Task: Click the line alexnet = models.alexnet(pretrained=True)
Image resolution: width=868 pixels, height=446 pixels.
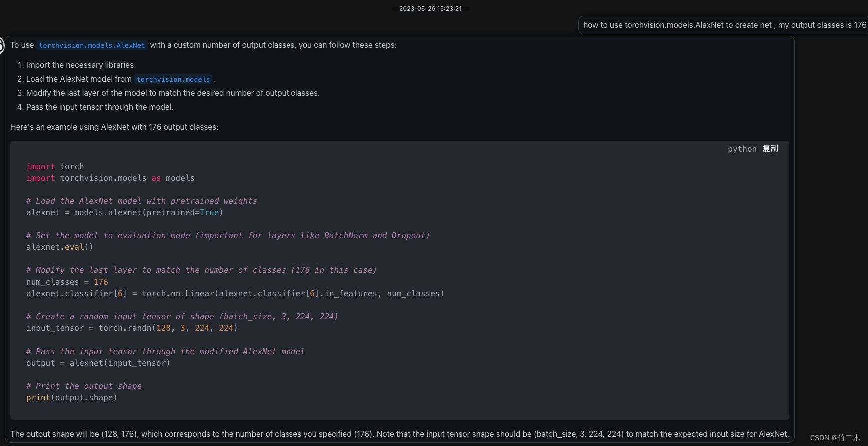Action: (125, 212)
